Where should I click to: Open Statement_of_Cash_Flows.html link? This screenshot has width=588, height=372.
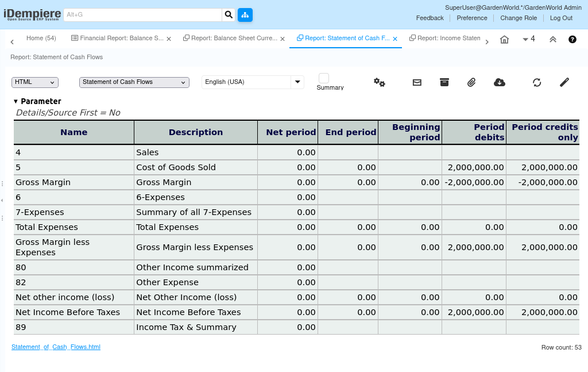pos(56,347)
